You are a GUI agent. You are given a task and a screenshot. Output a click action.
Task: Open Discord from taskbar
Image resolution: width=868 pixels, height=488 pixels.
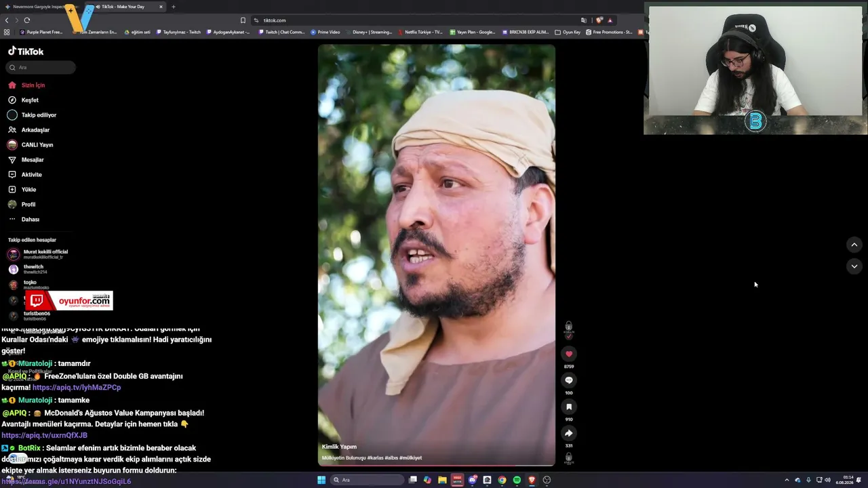(x=472, y=480)
